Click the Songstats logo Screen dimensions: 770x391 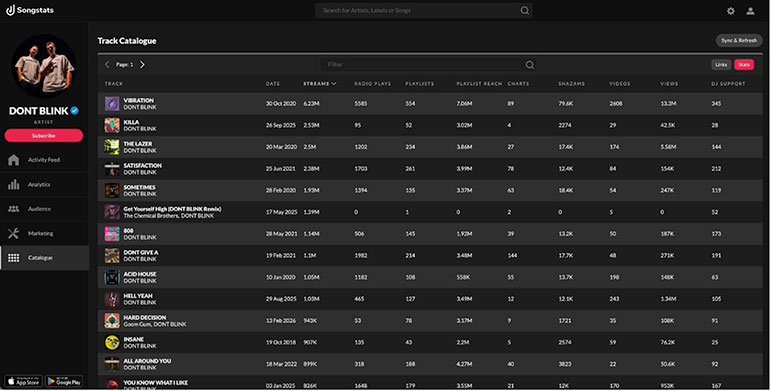point(30,10)
